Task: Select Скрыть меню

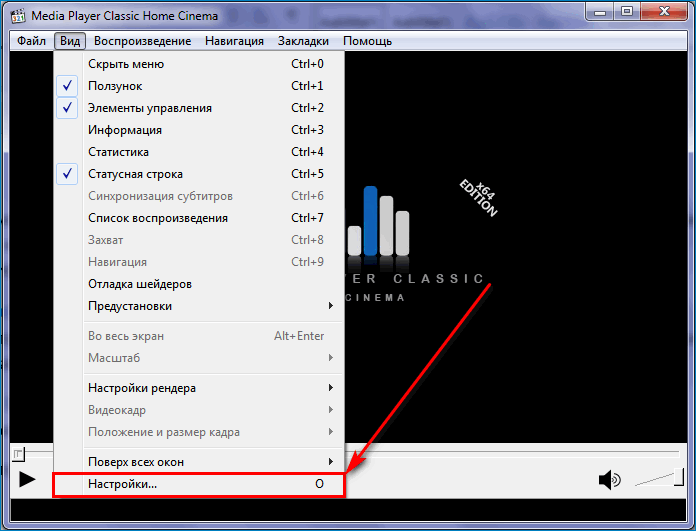Action: pos(199,64)
